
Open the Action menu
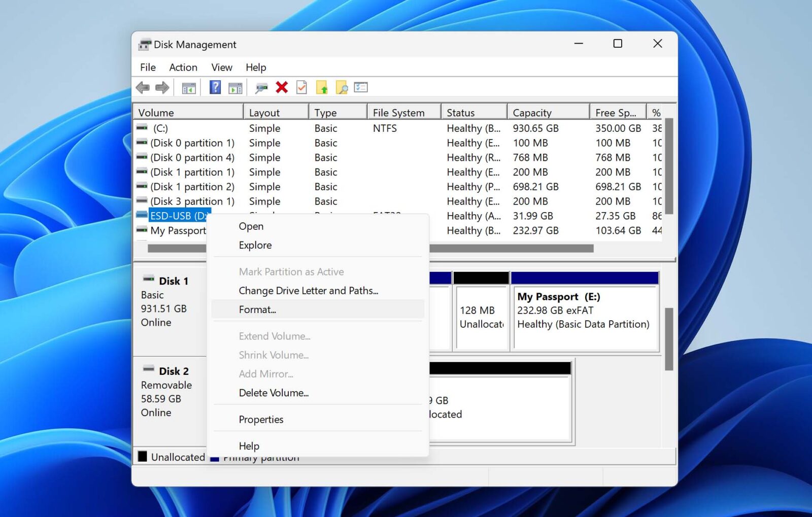[x=183, y=67]
